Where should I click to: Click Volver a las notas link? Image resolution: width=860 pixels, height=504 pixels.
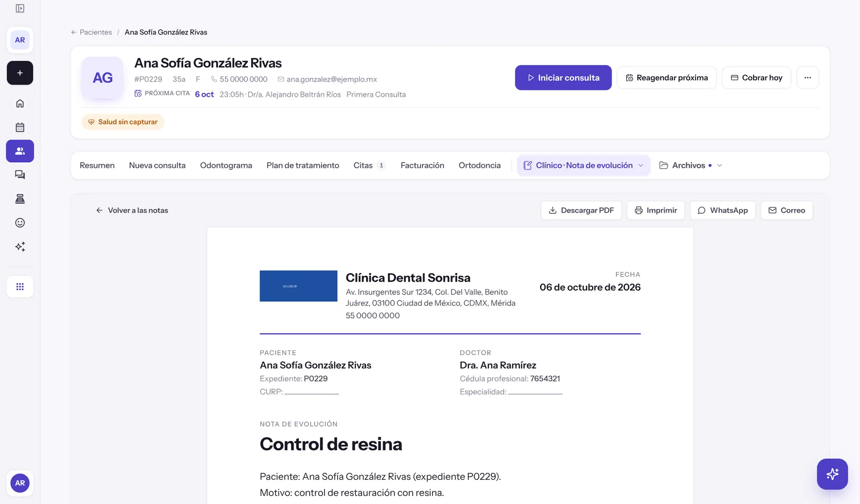click(132, 210)
